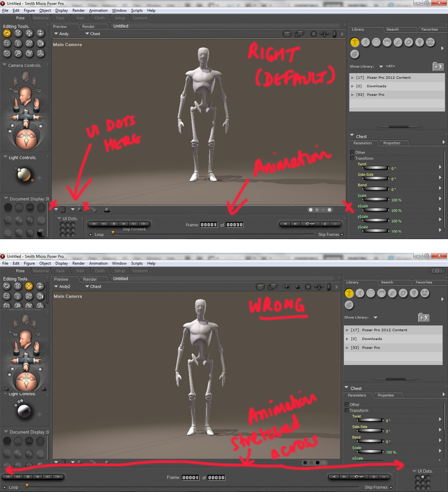Open the Figure menu in upper window
Image resolution: width=448 pixels, height=492 pixels.
(29, 10)
